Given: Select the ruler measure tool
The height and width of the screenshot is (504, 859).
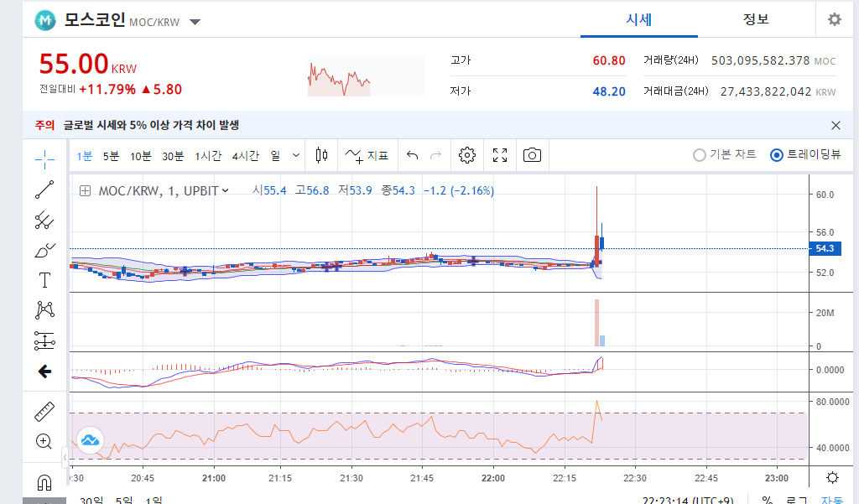Looking at the screenshot, I should click(44, 412).
